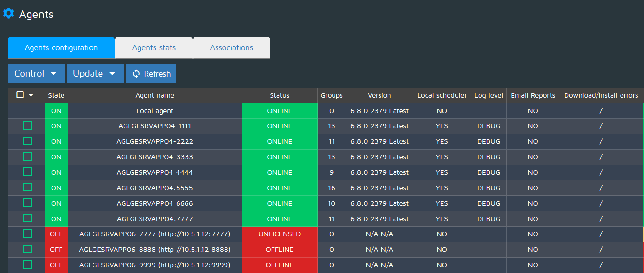Toggle the select-all checkbox in header
The width and height of the screenshot is (644, 273).
click(x=20, y=95)
